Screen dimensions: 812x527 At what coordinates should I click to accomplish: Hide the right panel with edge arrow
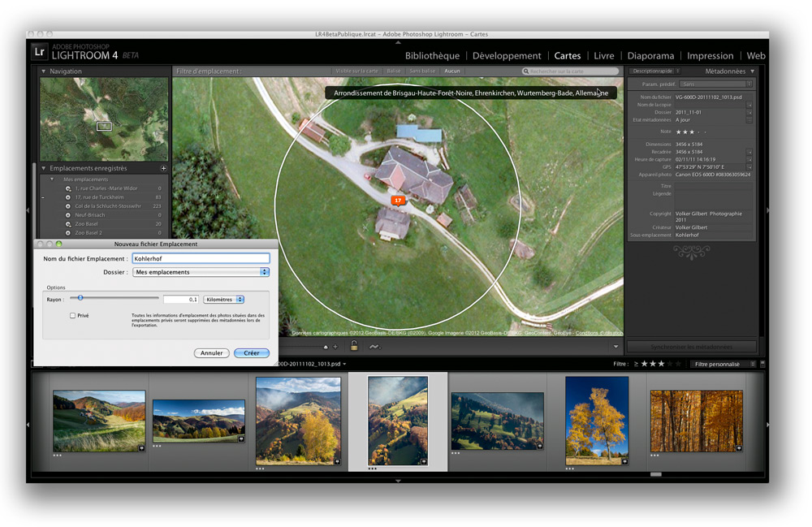pyautogui.click(x=767, y=210)
